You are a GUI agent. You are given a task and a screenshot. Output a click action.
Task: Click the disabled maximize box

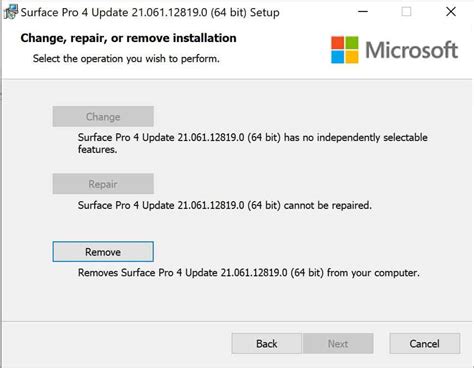(406, 12)
